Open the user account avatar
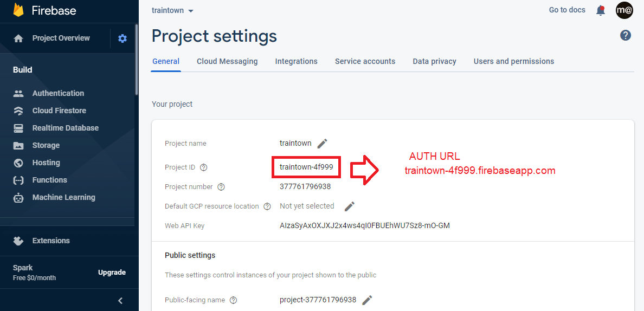This screenshot has height=311, width=644. point(624,10)
